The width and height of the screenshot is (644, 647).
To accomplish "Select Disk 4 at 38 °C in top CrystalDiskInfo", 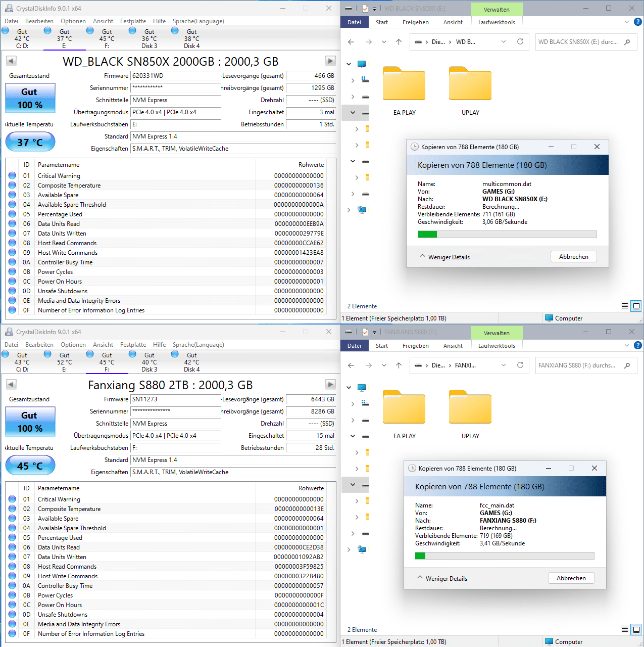I will click(x=191, y=38).
